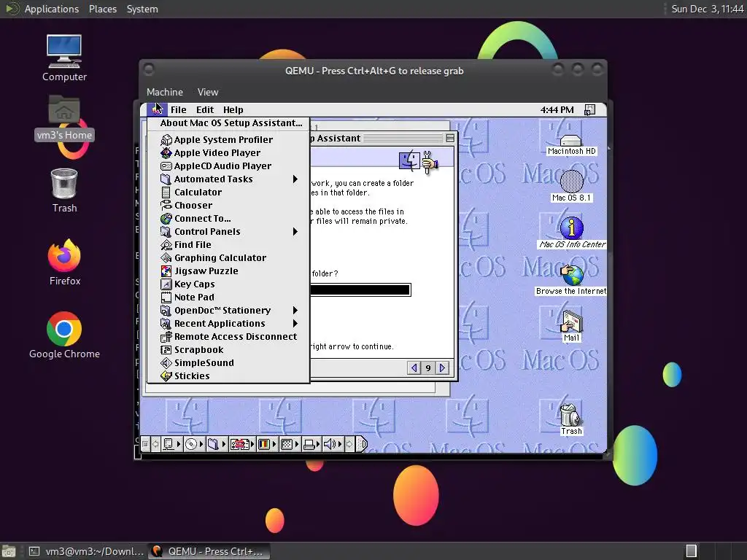Open the monitor color depth strip module
747x560 pixels.
pos(267,444)
